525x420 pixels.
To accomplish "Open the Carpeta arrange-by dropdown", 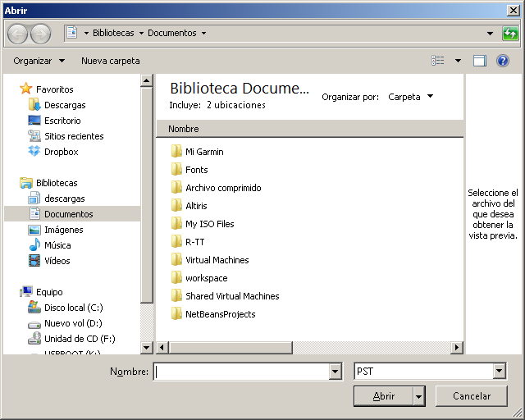I will tap(410, 97).
